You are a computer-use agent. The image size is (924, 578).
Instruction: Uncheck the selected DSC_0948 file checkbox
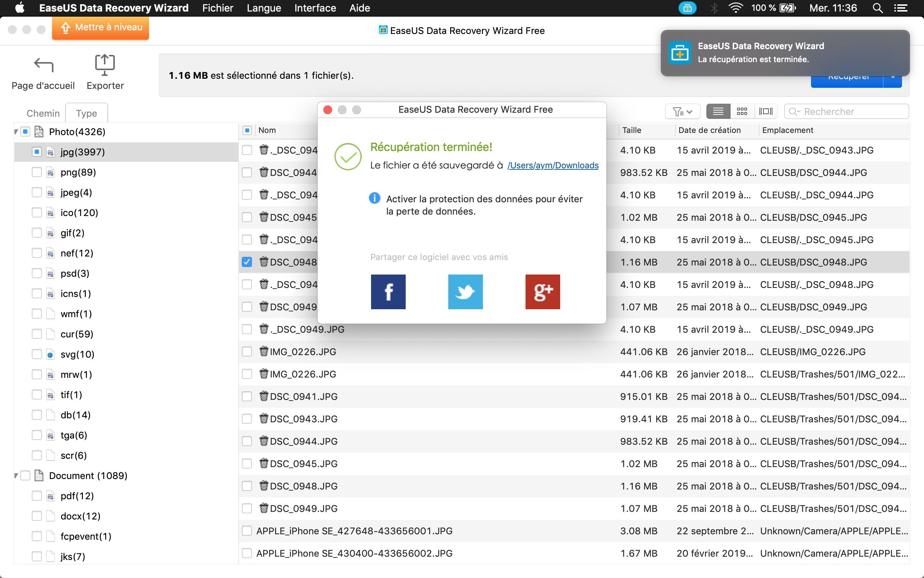point(247,262)
